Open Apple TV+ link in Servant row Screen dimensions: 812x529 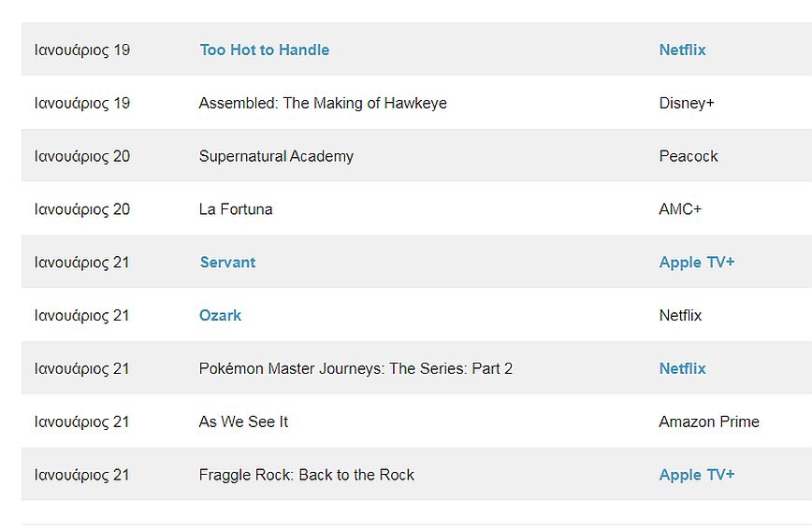coord(696,263)
